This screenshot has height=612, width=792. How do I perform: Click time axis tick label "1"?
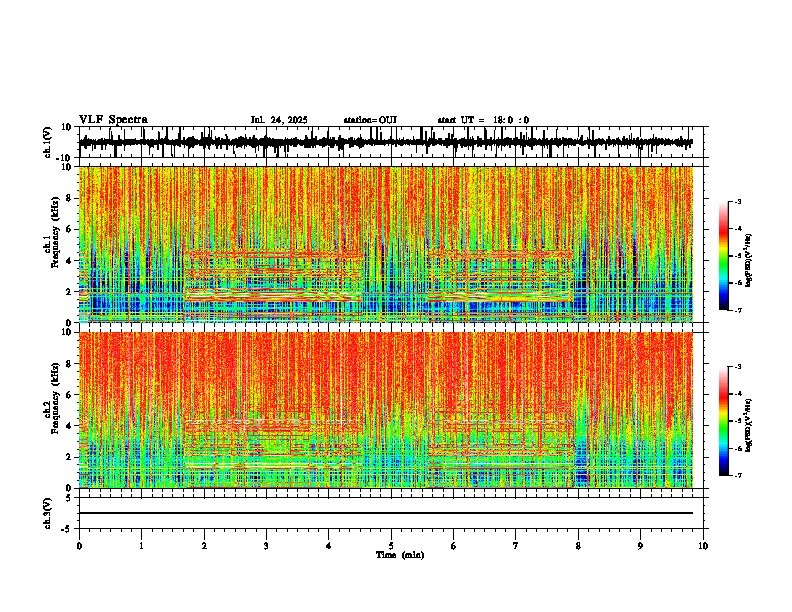pyautogui.click(x=141, y=546)
